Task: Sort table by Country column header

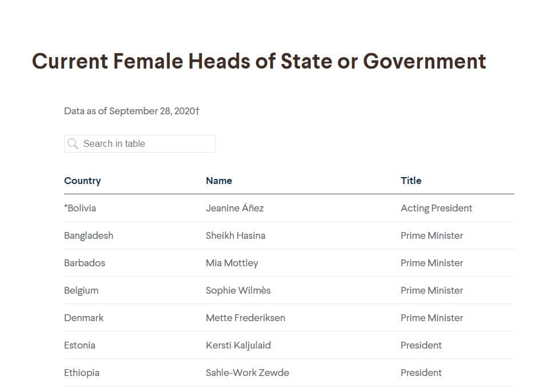Action: click(82, 181)
